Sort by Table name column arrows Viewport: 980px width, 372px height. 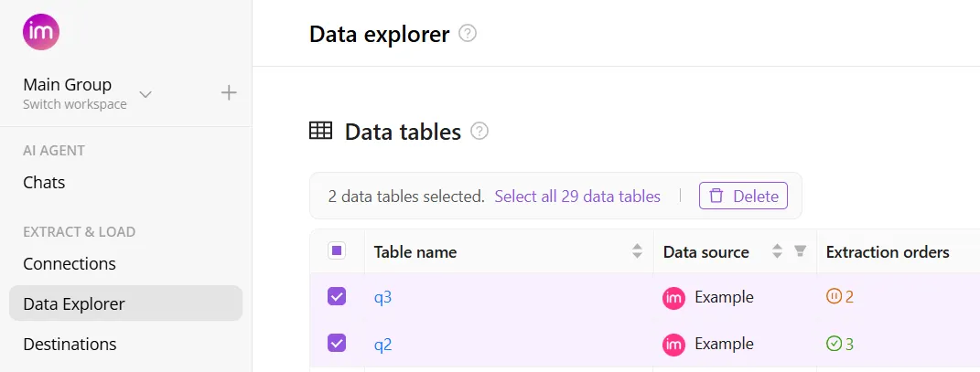pos(637,251)
